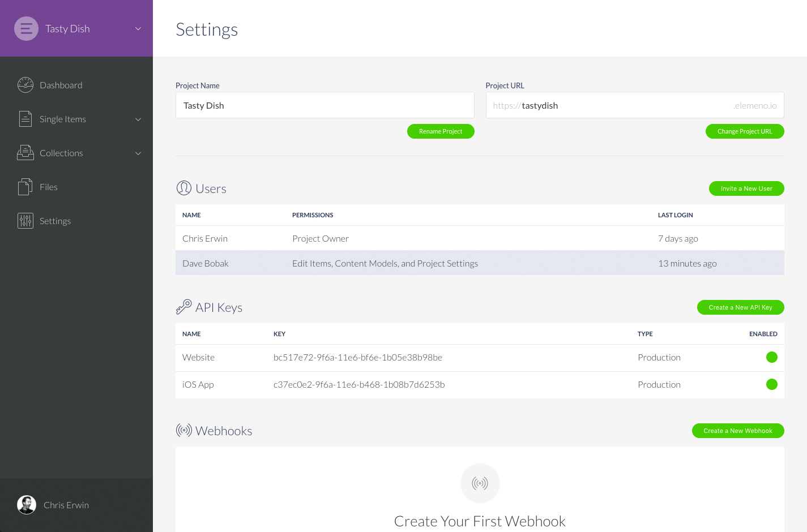Viewport: 807px width, 532px height.
Task: Click Invite a New User button
Action: (x=746, y=188)
